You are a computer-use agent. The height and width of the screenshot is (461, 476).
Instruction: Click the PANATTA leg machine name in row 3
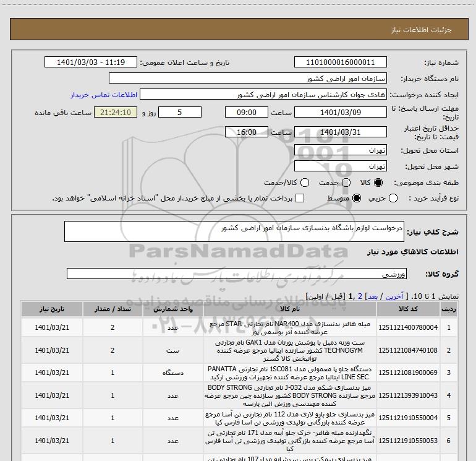click(289, 373)
